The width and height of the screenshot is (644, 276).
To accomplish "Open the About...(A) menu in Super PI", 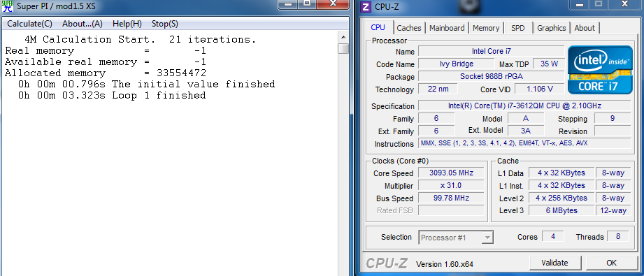I will pyautogui.click(x=82, y=24).
